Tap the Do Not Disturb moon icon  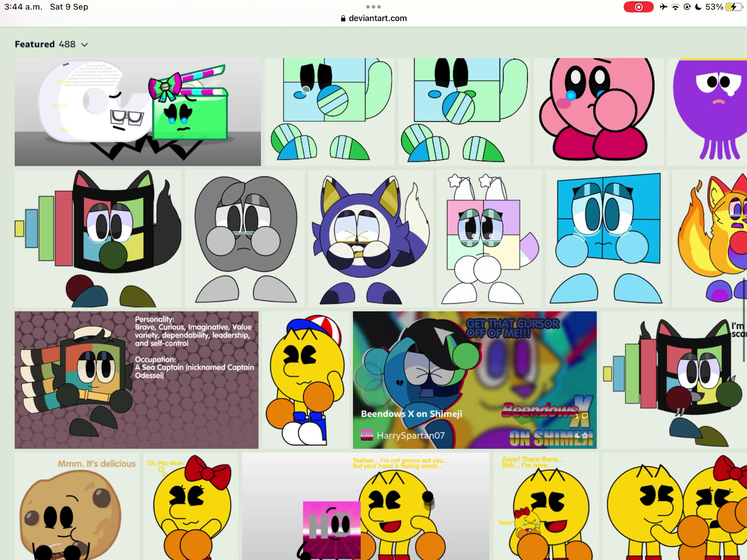[698, 7]
